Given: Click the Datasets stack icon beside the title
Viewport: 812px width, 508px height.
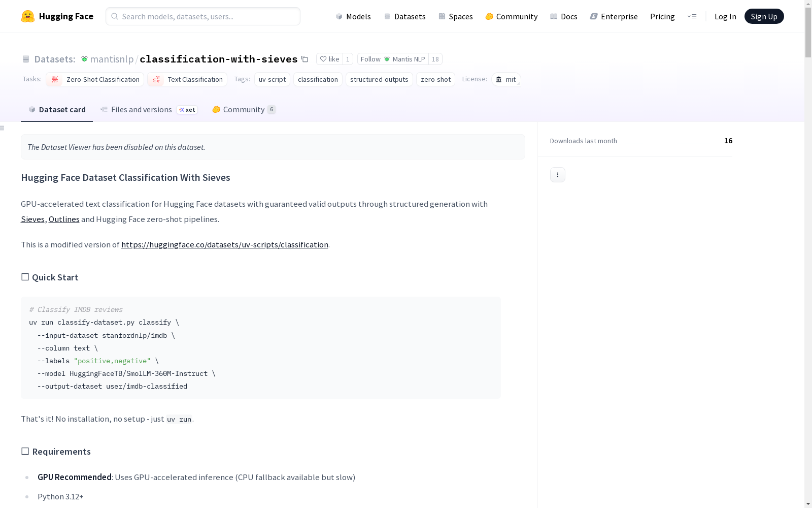Looking at the screenshot, I should [x=26, y=59].
